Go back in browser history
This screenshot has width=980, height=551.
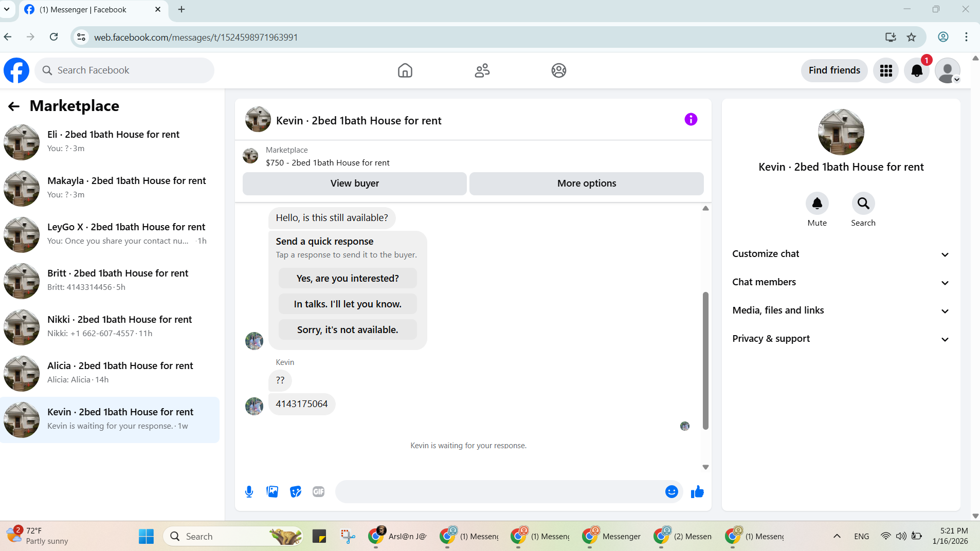8,37
